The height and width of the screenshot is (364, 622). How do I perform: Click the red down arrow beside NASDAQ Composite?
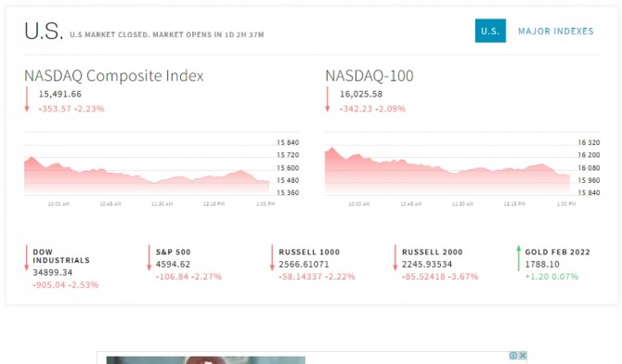tap(27, 99)
